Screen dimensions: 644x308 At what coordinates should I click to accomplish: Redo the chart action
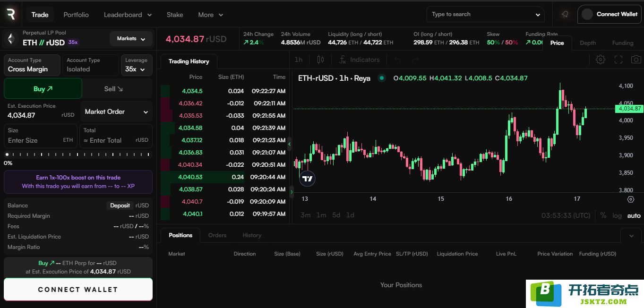pyautogui.click(x=415, y=60)
